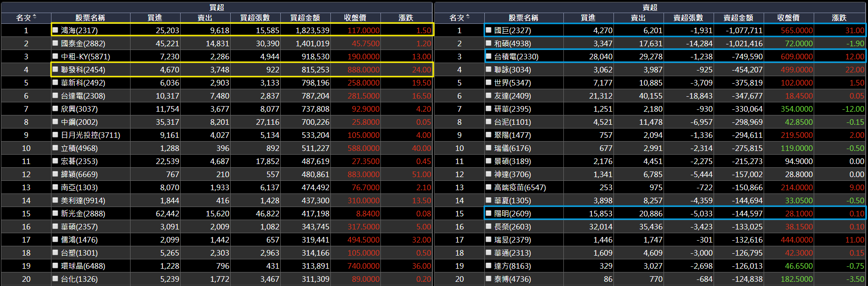Open stock name 美利達(9914)
Image resolution: width=868 pixels, height=286 pixels.
point(83,200)
